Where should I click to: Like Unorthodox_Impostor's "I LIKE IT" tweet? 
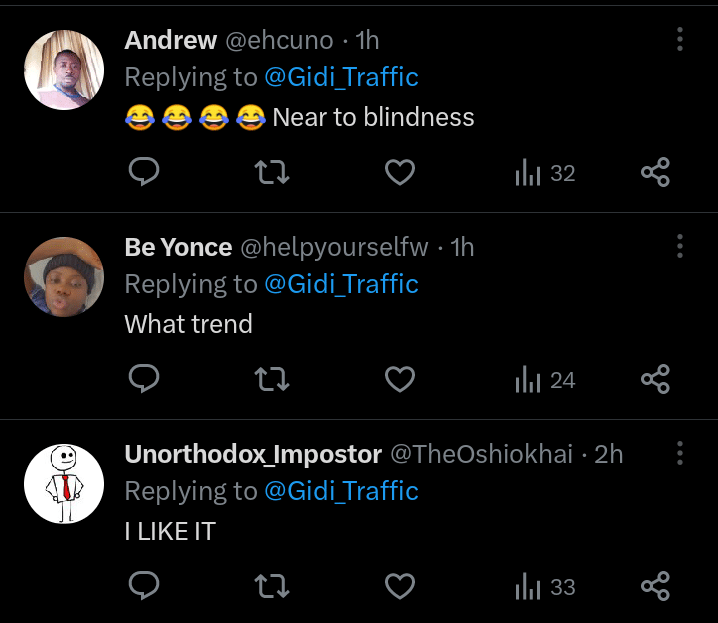400,587
